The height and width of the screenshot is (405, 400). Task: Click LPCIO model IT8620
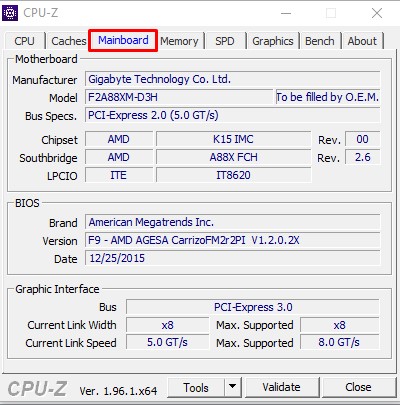[x=233, y=175]
